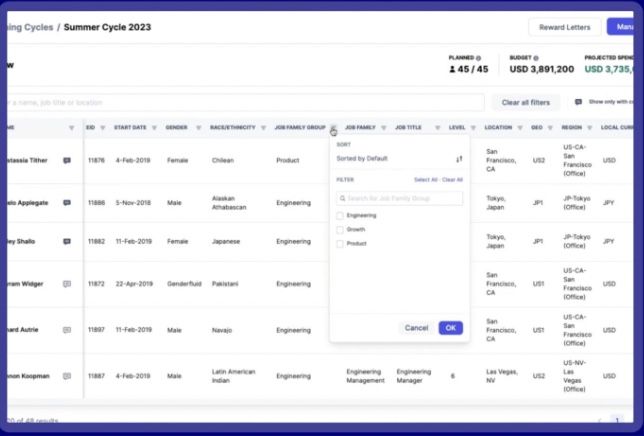Click Las Vegas, NV location cell
This screenshot has height=436, width=644.
point(502,376)
